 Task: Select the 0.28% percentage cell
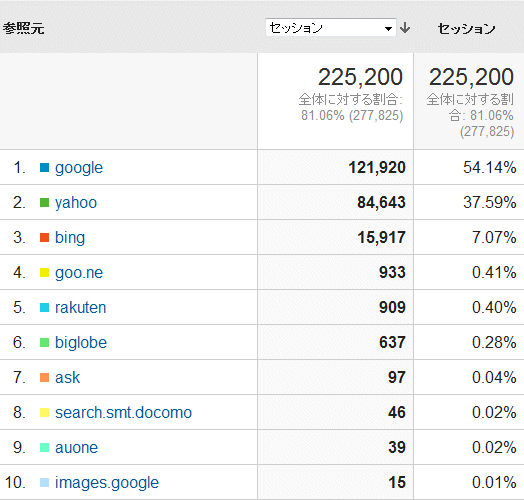coord(494,343)
